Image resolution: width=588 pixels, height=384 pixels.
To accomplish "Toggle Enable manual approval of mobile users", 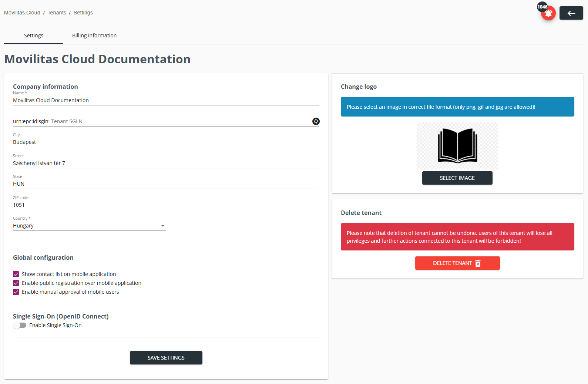I will click(16, 292).
